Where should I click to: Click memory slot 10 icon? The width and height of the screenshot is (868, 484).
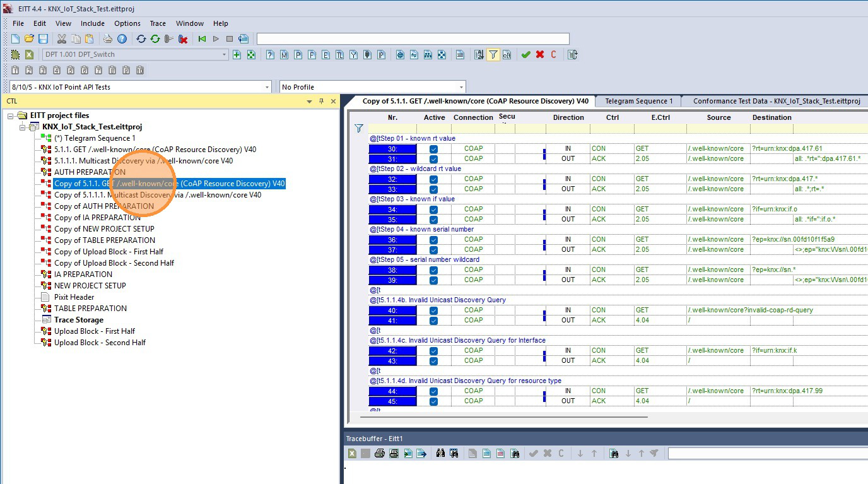(140, 70)
